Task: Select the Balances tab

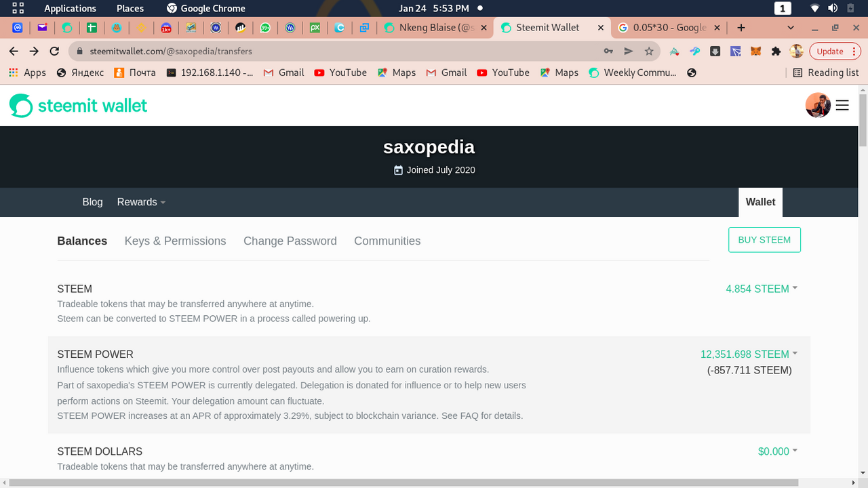Action: (x=82, y=241)
